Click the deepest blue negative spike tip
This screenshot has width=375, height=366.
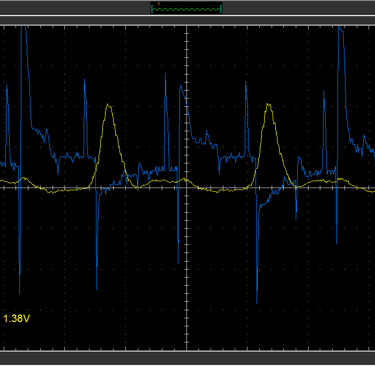[257, 302]
